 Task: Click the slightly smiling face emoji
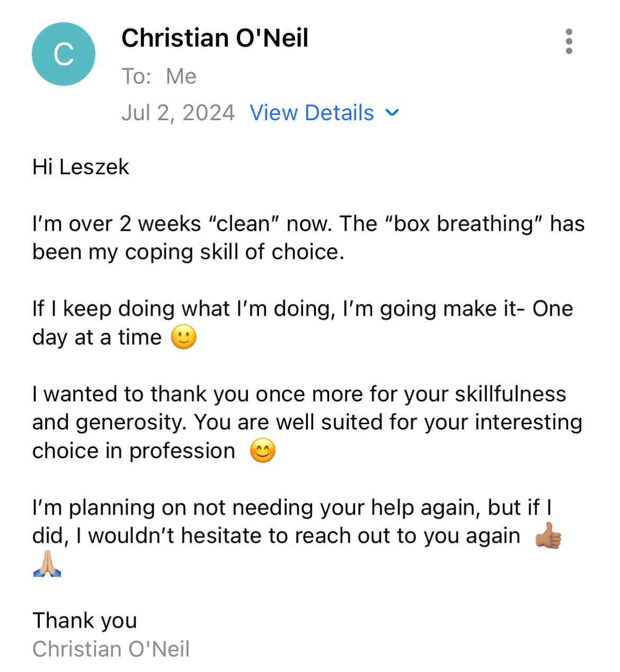click(184, 337)
